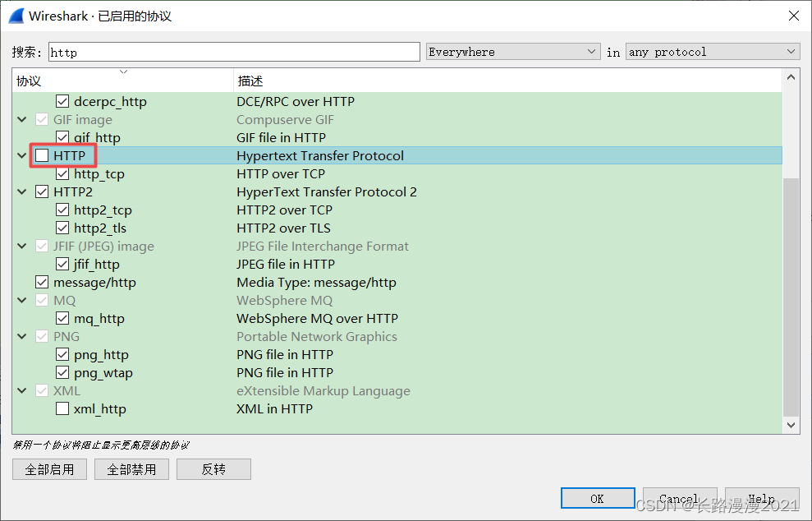Click the Wireshark shark fin icon
This screenshot has width=812, height=521.
coord(16,16)
